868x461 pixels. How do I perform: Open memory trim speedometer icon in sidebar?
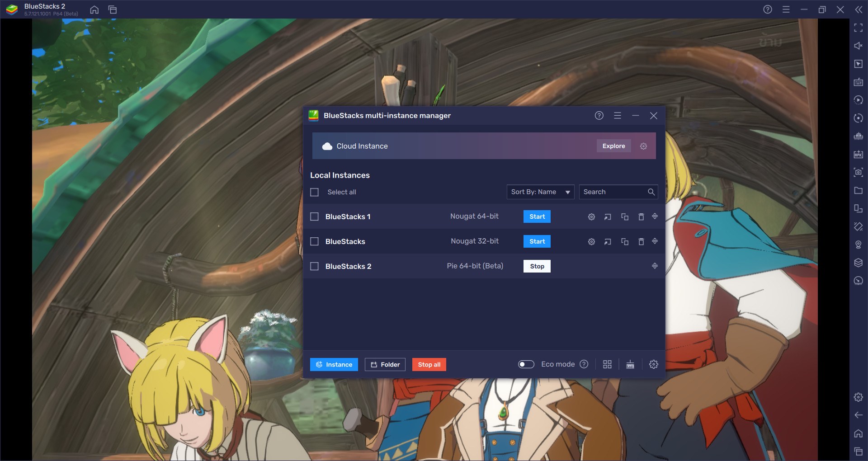(859, 281)
